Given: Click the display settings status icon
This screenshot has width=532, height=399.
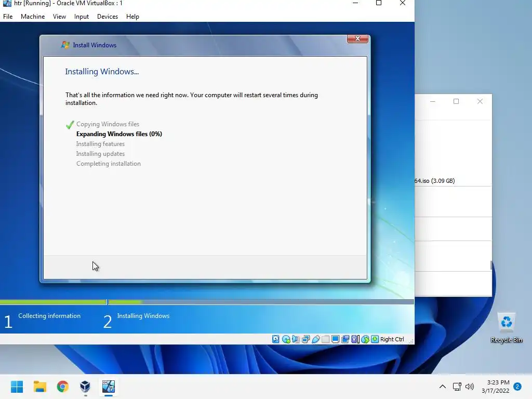Looking at the screenshot, I should 335,339.
